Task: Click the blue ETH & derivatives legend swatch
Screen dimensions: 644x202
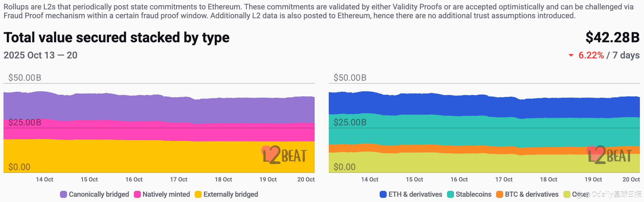Action: [x=383, y=194]
